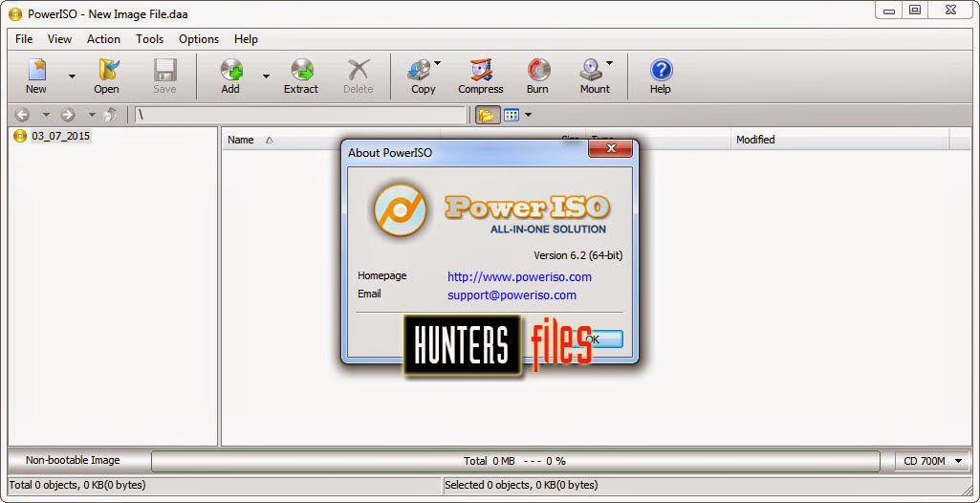Select the 03_07_2015 tree node
The height and width of the screenshot is (503, 980).
pyautogui.click(x=60, y=136)
